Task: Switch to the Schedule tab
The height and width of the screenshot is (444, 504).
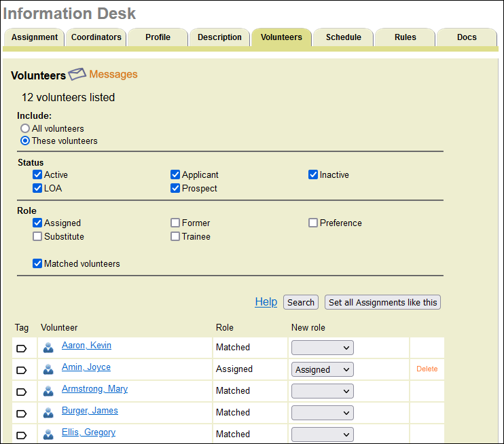Action: point(343,37)
